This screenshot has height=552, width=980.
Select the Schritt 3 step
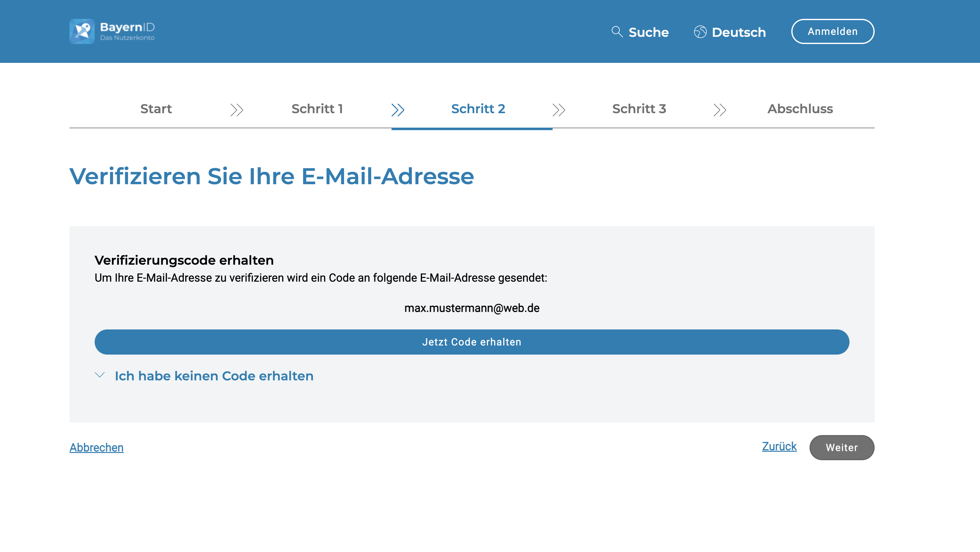pos(639,109)
